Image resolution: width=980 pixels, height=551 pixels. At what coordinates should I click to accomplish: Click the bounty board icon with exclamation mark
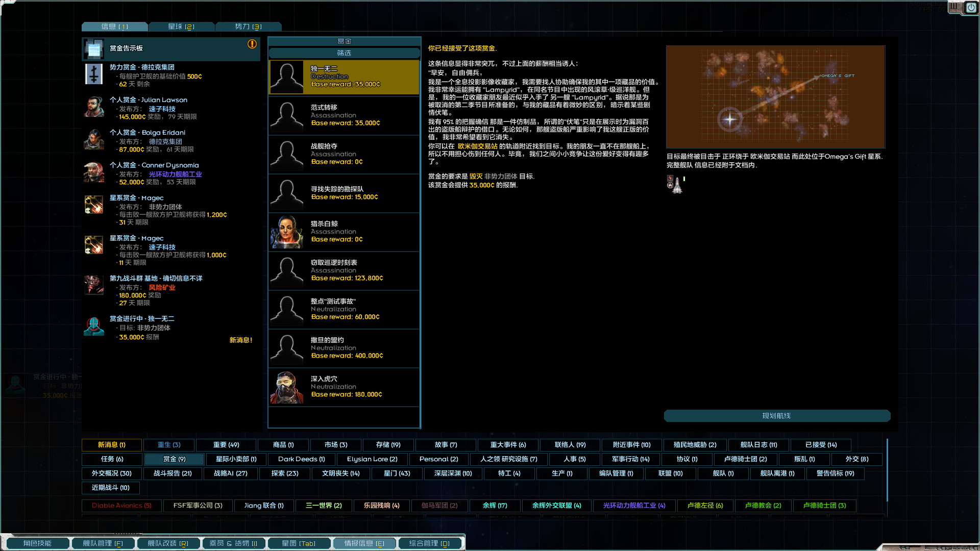click(94, 48)
